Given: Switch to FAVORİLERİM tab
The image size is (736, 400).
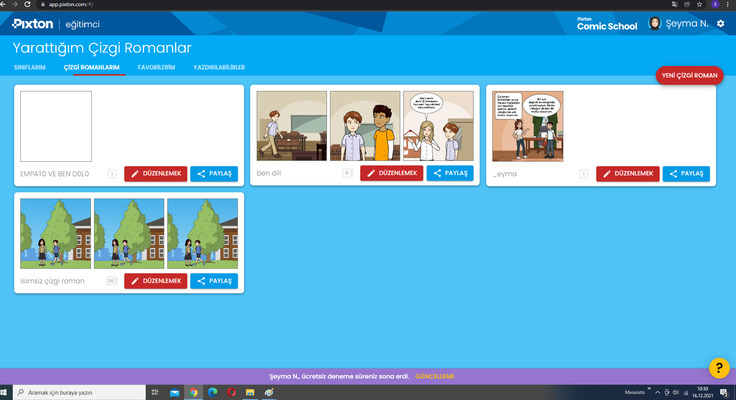Looking at the screenshot, I should [x=156, y=67].
